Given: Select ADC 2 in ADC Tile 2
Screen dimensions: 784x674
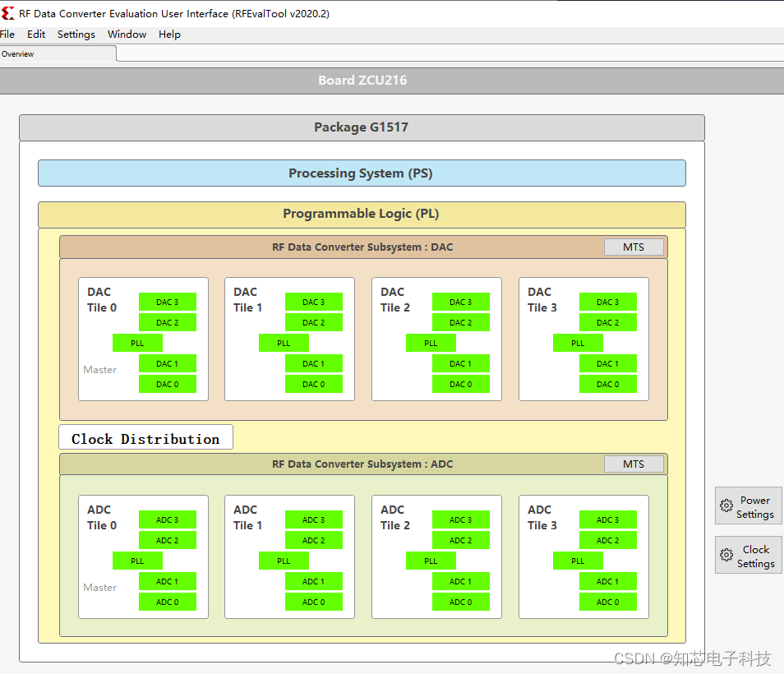Looking at the screenshot, I should [460, 541].
